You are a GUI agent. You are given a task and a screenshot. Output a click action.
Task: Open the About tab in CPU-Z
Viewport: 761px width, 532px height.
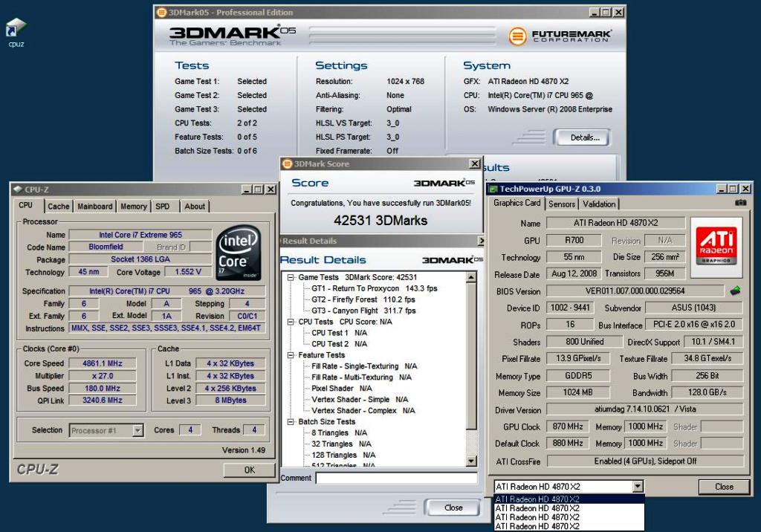point(195,207)
